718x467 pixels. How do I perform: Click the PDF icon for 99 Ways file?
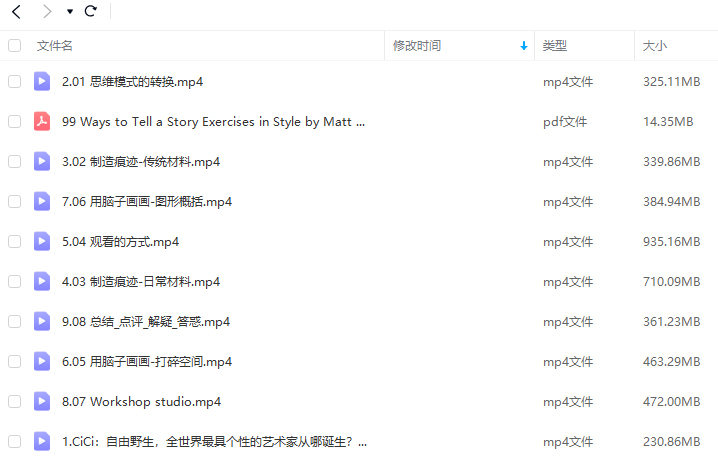[42, 122]
